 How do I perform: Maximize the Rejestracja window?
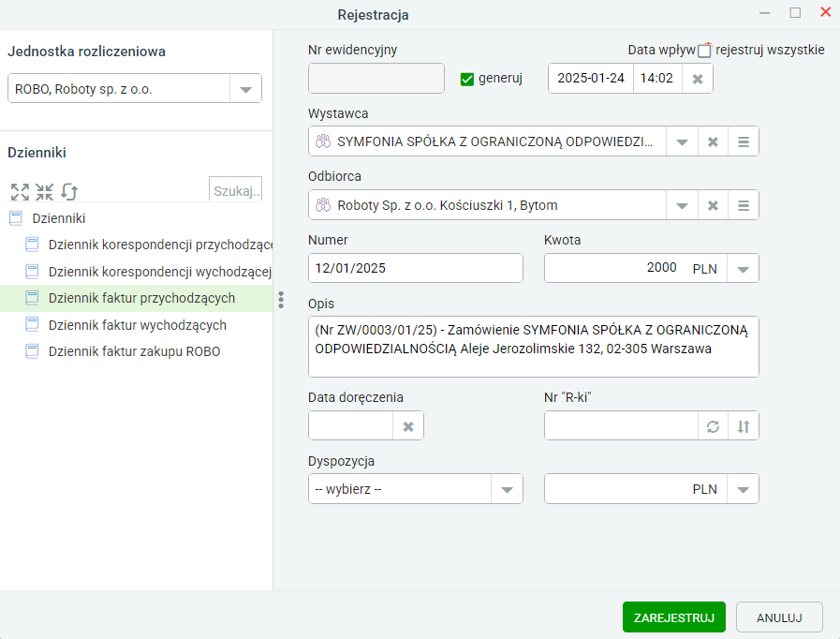(x=796, y=12)
